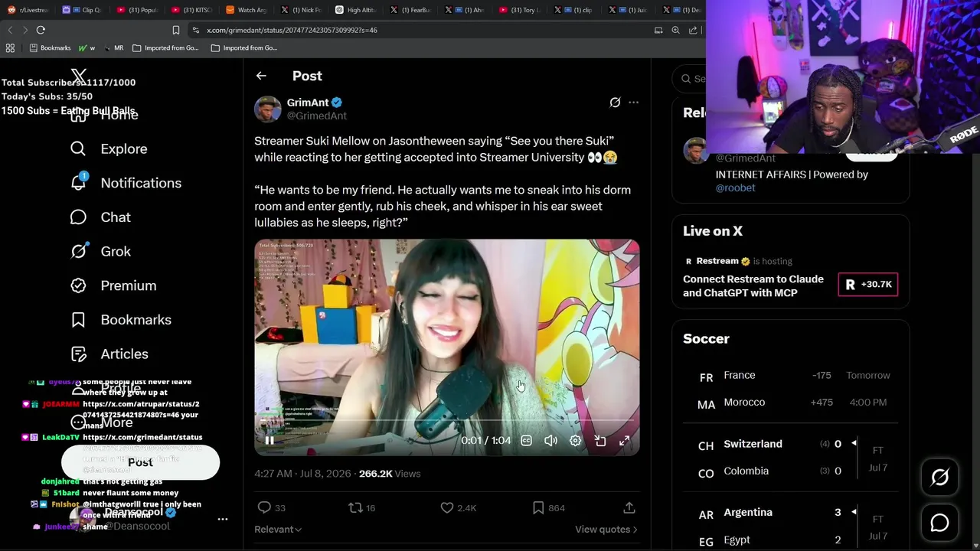Click the 266.2K Views count
Viewport: 980px width, 551px height.
(x=389, y=474)
